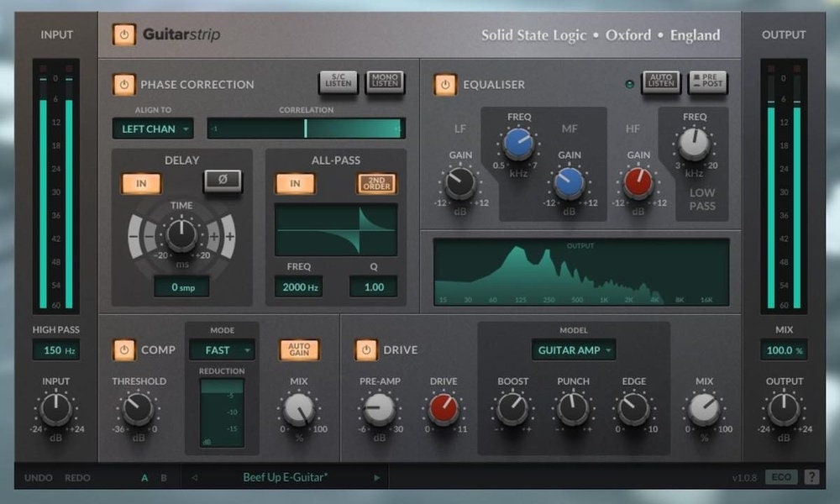Toggle the Guitarstrip main plugin power button
Viewport: 840px width, 504px height.
click(x=123, y=34)
